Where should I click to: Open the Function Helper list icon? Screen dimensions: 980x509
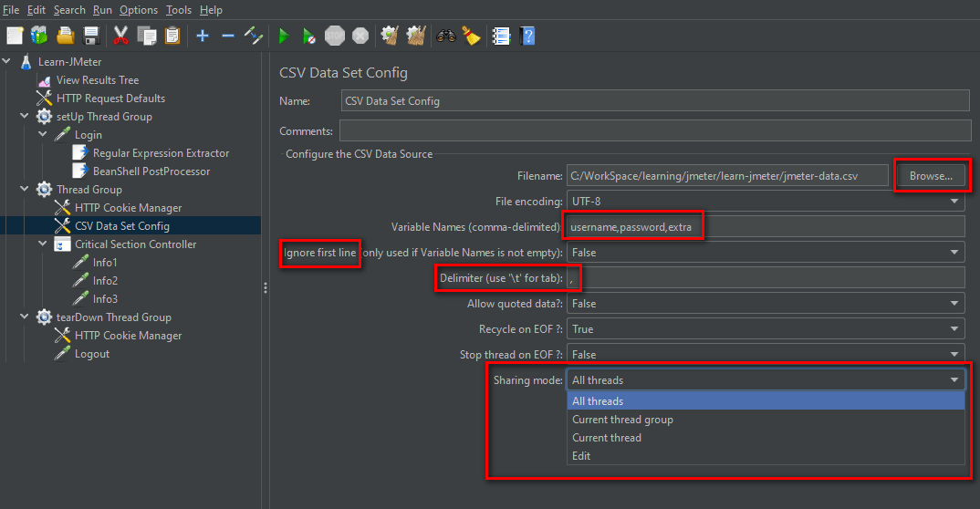point(501,36)
